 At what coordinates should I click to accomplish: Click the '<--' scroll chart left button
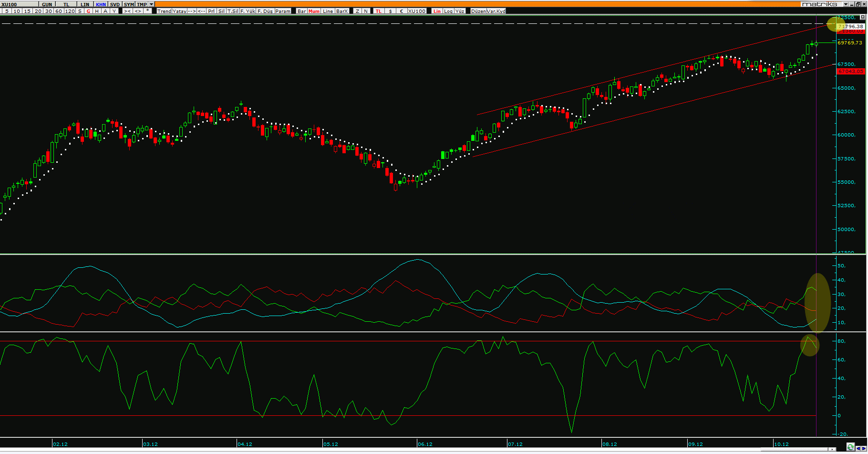[201, 11]
